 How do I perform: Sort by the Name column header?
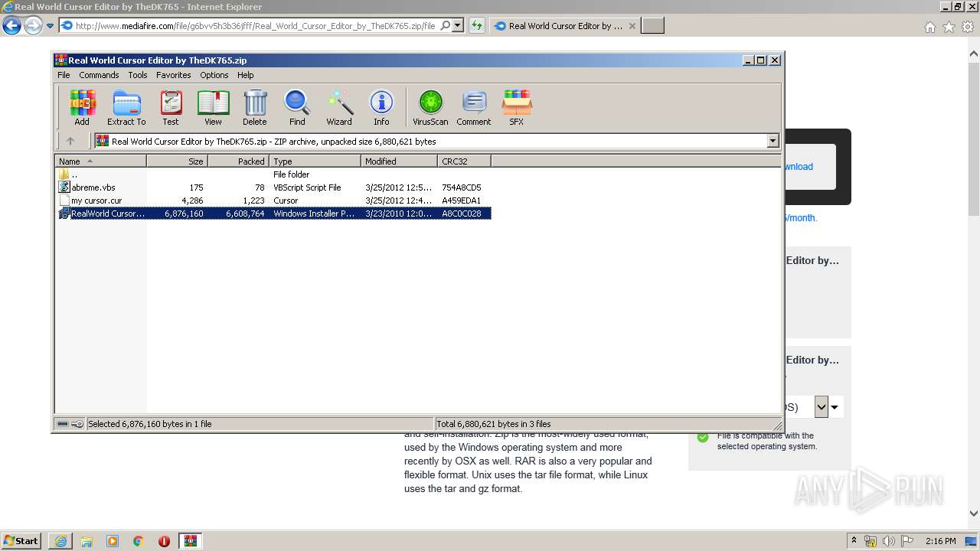point(101,161)
